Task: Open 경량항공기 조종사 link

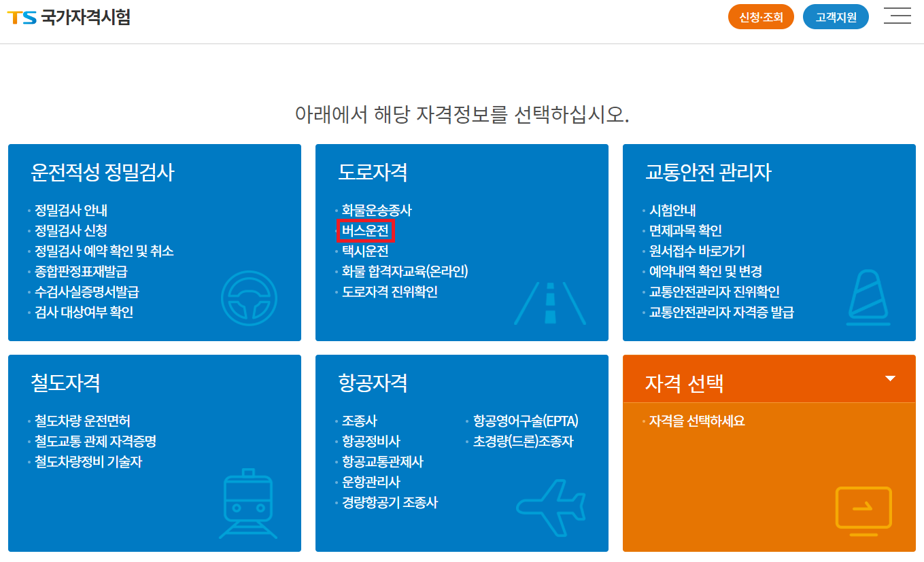Action: (390, 503)
